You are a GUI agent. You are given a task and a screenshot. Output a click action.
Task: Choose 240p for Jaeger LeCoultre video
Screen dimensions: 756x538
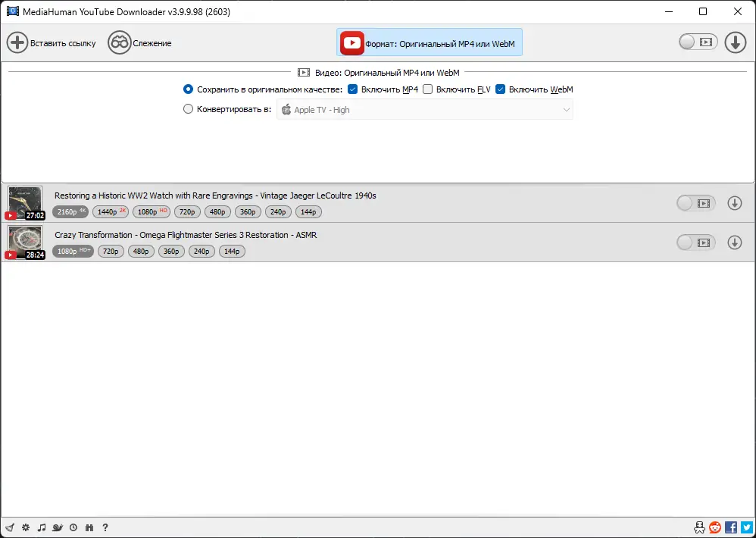coord(278,211)
